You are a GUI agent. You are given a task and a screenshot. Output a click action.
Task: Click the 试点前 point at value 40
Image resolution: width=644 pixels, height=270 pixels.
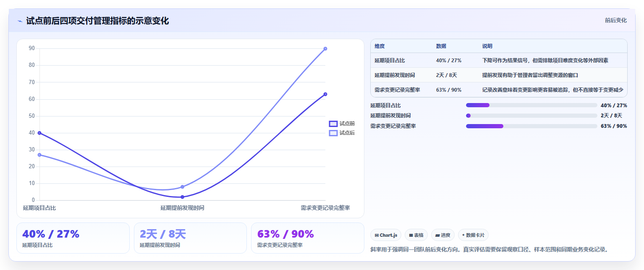pyautogui.click(x=39, y=133)
